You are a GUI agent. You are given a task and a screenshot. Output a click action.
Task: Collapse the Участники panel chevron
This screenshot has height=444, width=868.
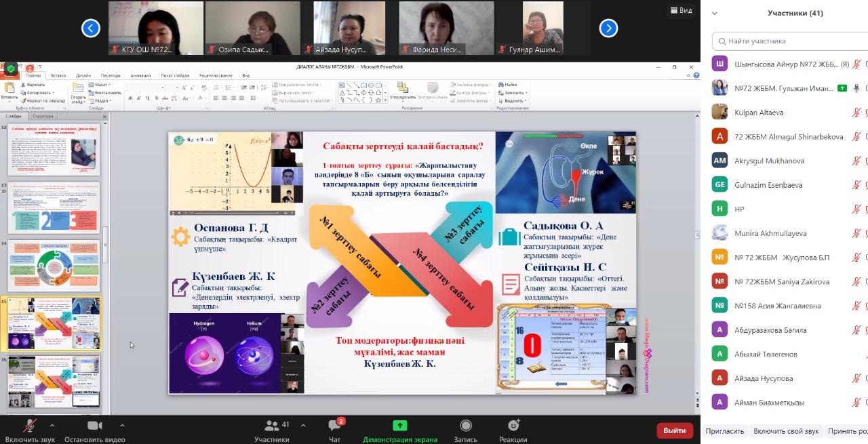714,13
